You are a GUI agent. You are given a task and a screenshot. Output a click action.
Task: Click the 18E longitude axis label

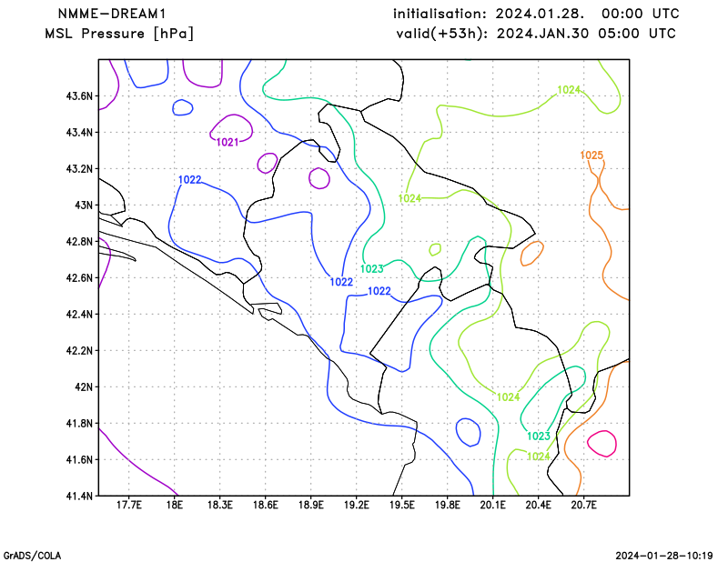(174, 505)
